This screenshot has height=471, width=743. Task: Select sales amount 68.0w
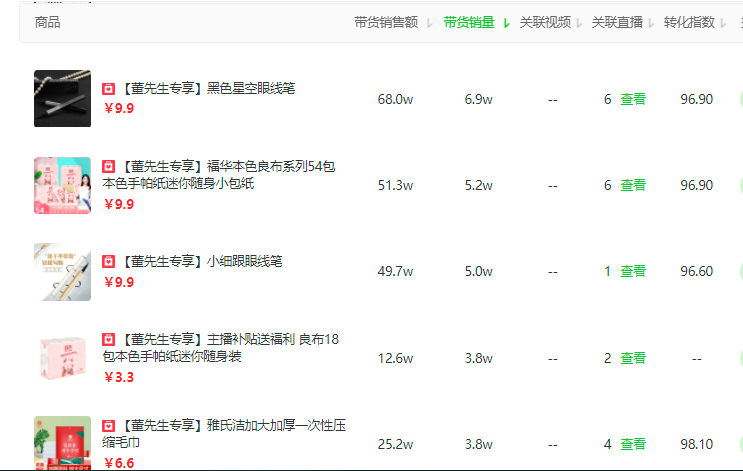[x=395, y=100]
